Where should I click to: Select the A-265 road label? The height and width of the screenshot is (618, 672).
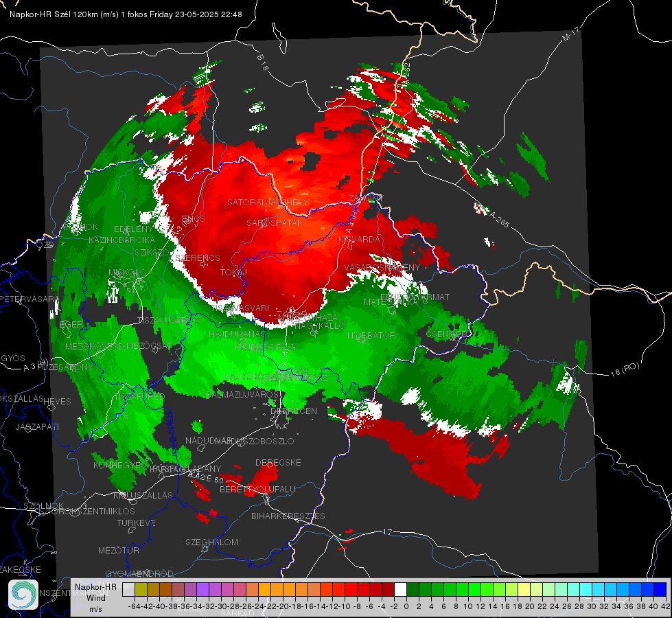click(499, 219)
